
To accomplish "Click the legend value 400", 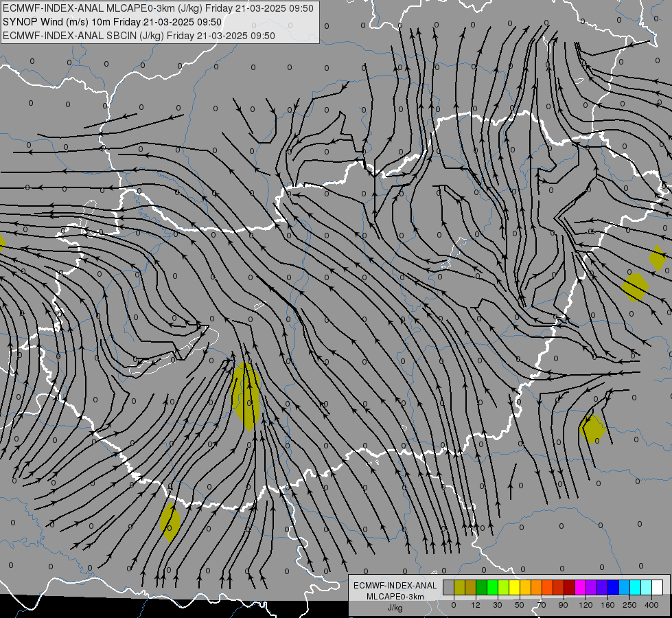I will pos(651,605).
